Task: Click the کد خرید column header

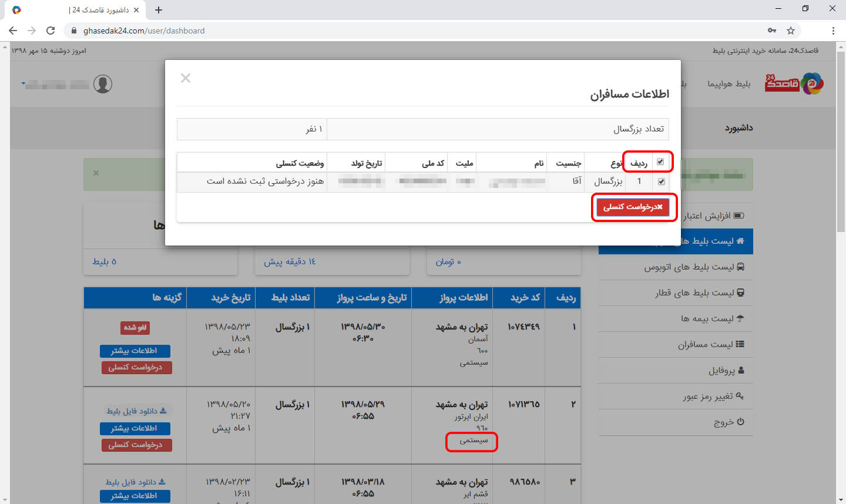Action: 519,298
